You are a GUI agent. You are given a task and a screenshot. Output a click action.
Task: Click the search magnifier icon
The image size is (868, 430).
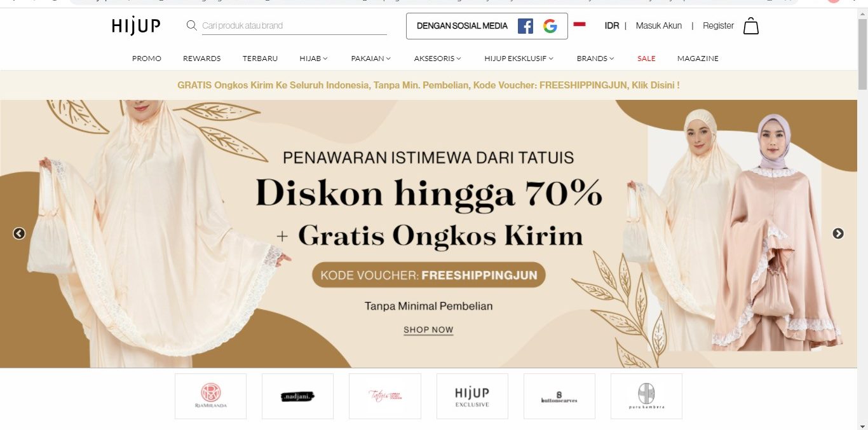[191, 25]
